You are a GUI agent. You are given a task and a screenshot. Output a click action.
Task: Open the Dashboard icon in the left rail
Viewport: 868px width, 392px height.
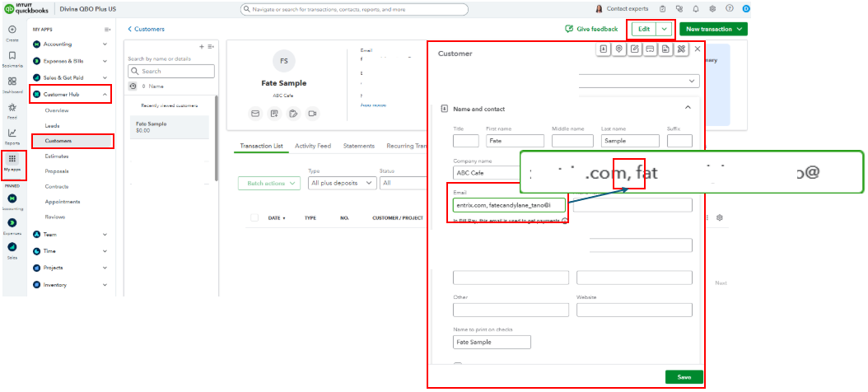[12, 81]
